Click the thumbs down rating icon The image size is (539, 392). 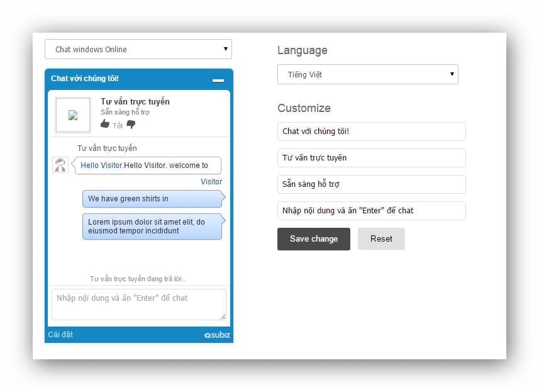click(131, 125)
